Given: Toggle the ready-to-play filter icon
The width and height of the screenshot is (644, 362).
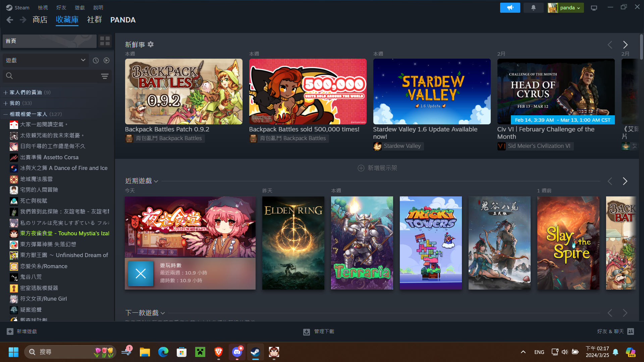Looking at the screenshot, I should 106,60.
